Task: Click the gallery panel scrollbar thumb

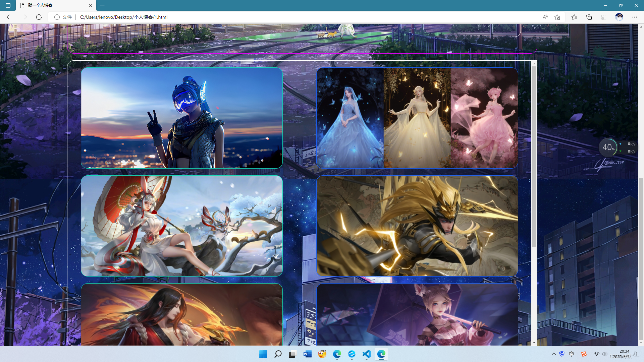Action: [x=534, y=157]
